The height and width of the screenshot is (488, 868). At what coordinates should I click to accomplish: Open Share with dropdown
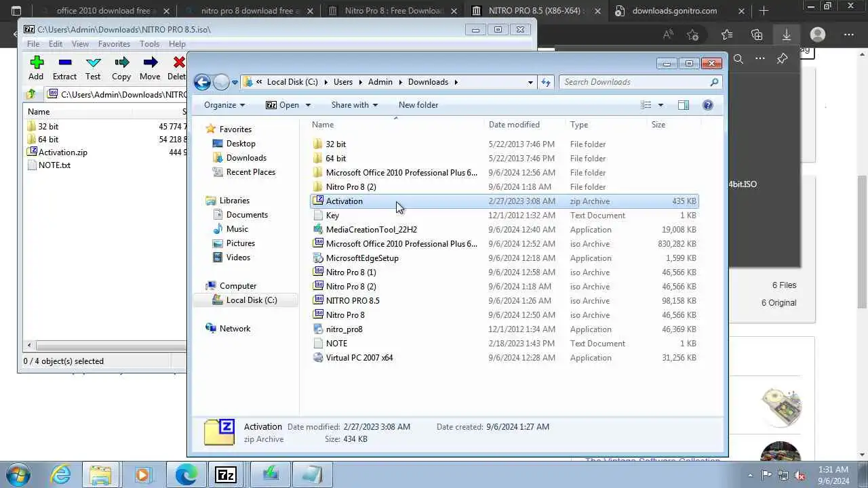[x=354, y=105]
